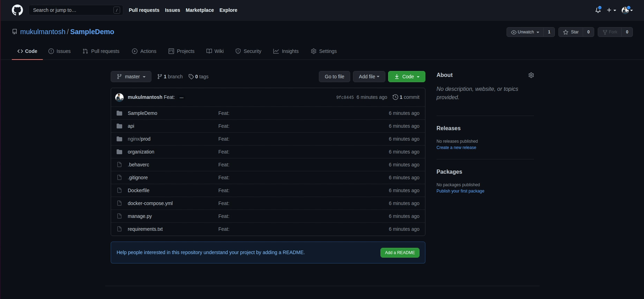The height and width of the screenshot is (299, 644).
Task: Click the .gitignore file icon
Action: (119, 178)
